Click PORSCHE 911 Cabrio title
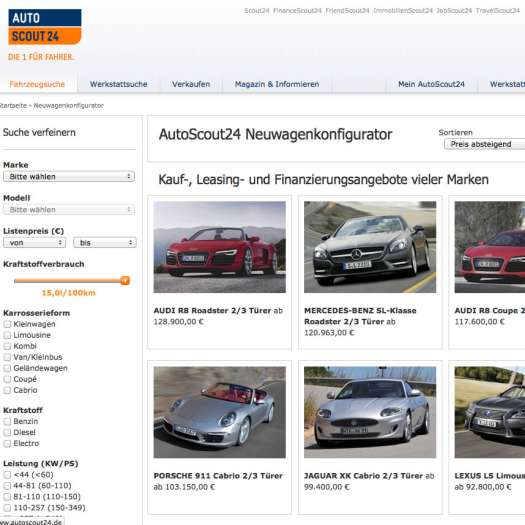The width and height of the screenshot is (525, 525). pos(218,476)
